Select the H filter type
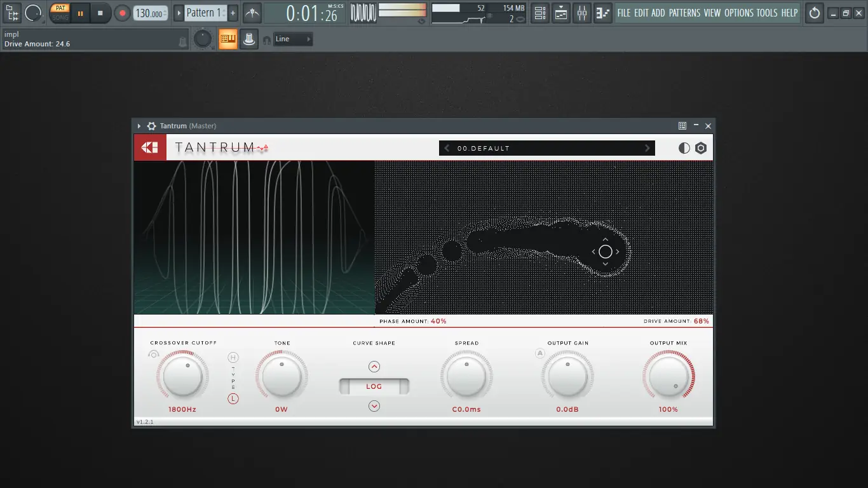868x488 pixels. 233,358
